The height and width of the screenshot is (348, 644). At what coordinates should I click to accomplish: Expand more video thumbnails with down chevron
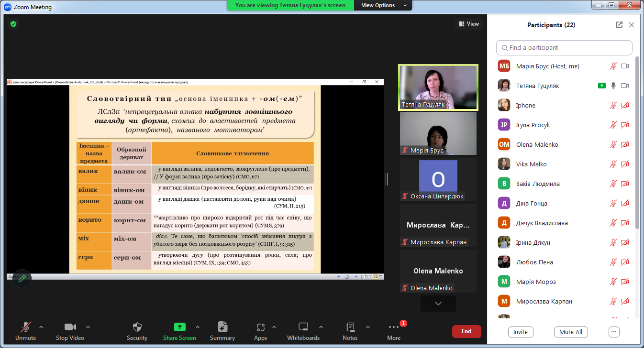click(x=438, y=304)
